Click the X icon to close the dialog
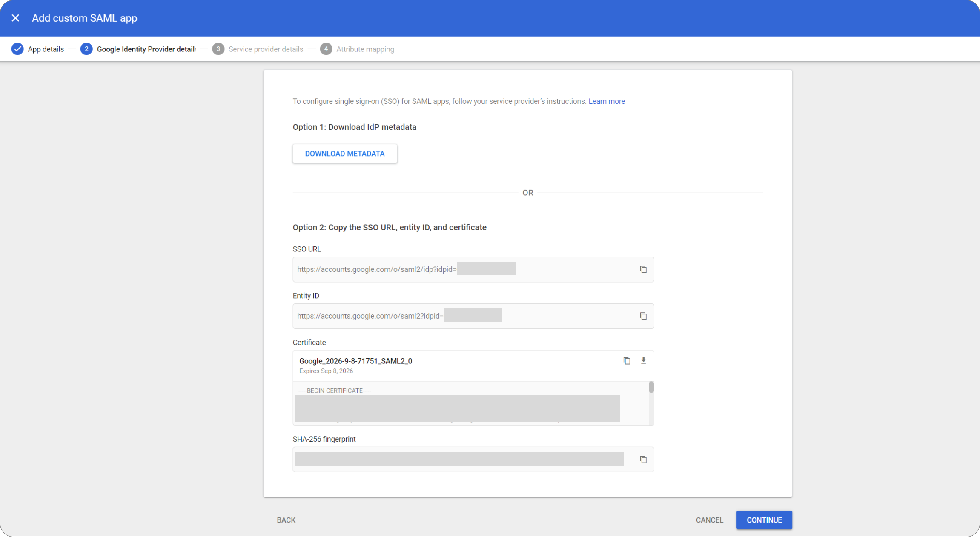Screen dimensions: 980x537 coord(15,18)
